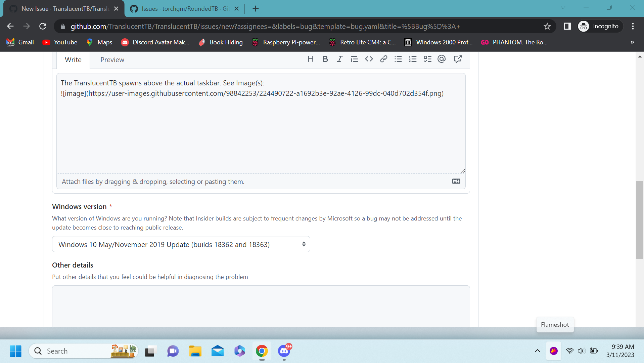This screenshot has width=644, height=363.
Task: Bookmark this page with the star icon
Action: tap(547, 26)
